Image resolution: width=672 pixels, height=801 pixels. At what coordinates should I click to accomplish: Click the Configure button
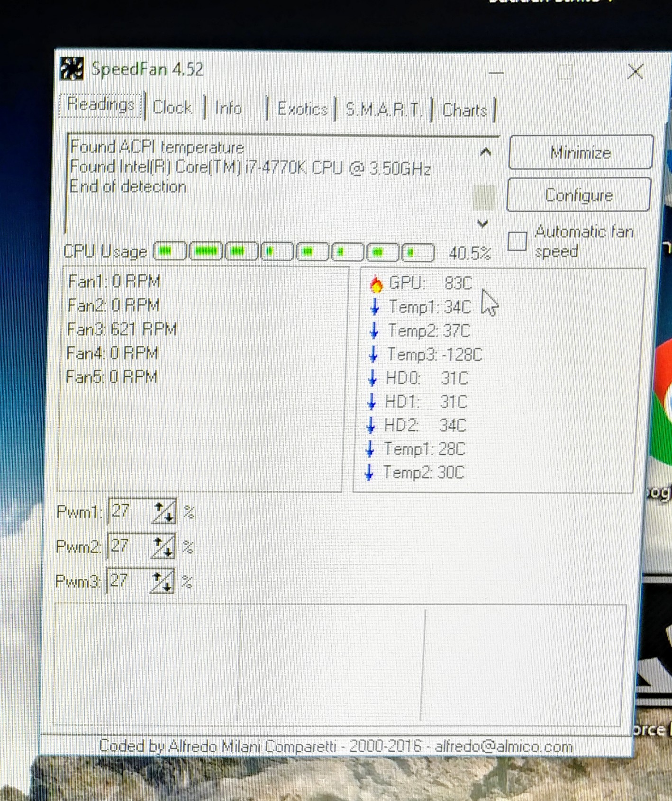(x=579, y=195)
